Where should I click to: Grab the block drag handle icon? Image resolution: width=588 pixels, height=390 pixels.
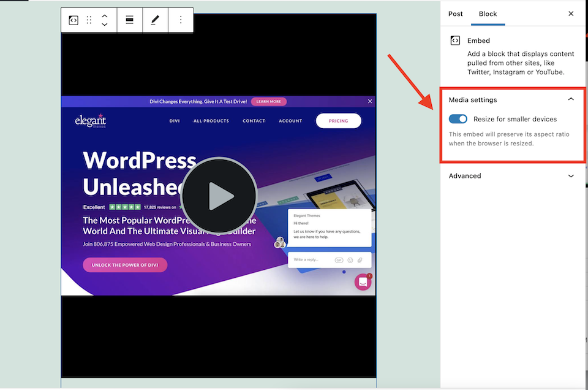point(88,20)
